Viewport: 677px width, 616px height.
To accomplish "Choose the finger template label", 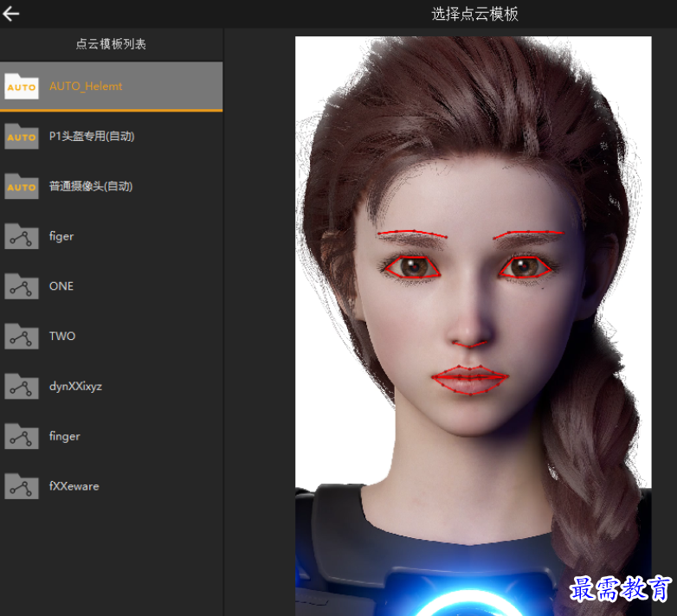I will [x=64, y=437].
